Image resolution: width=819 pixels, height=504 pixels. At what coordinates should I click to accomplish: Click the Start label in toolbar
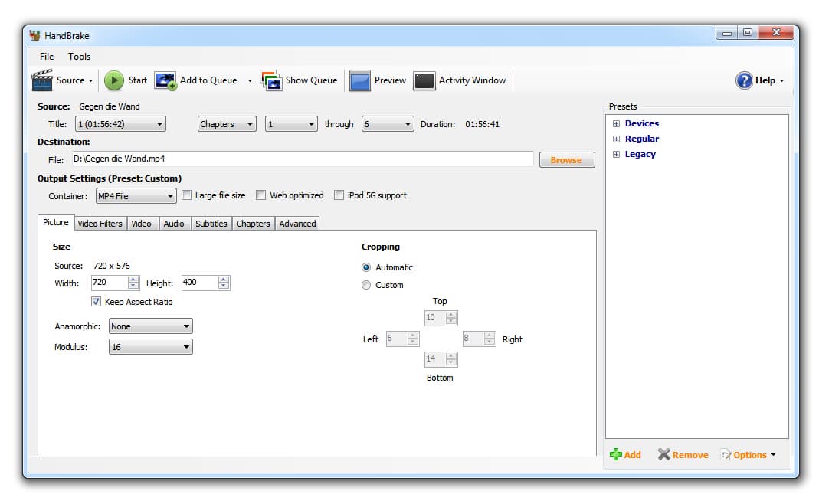coord(138,80)
